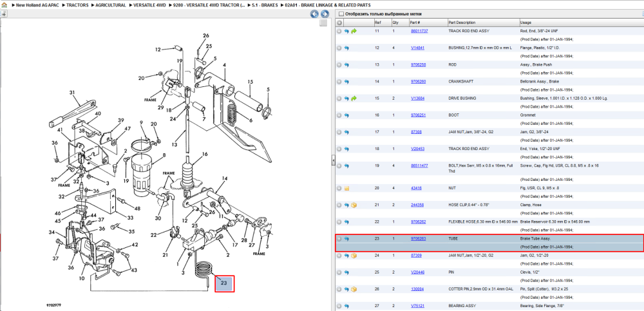Screen dimensions: 644x311
Task: Click the package box icon in row 24
Action: pos(354,256)
